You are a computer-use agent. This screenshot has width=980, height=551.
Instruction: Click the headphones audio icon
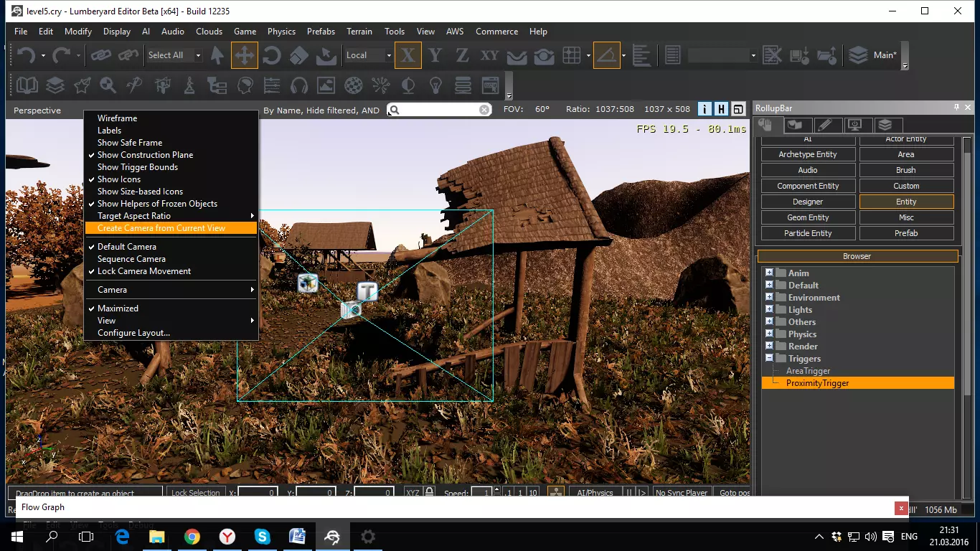pyautogui.click(x=298, y=86)
